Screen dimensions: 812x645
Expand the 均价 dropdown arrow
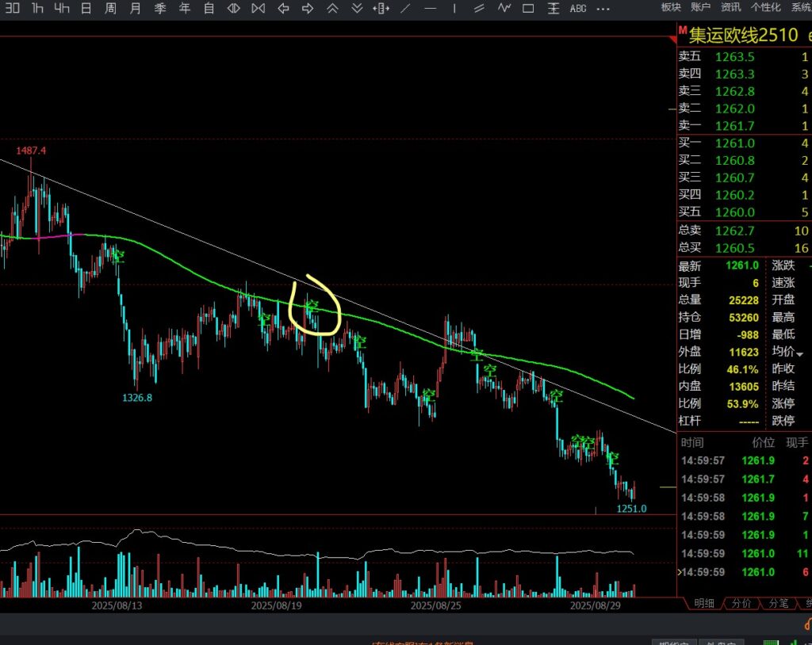799,354
